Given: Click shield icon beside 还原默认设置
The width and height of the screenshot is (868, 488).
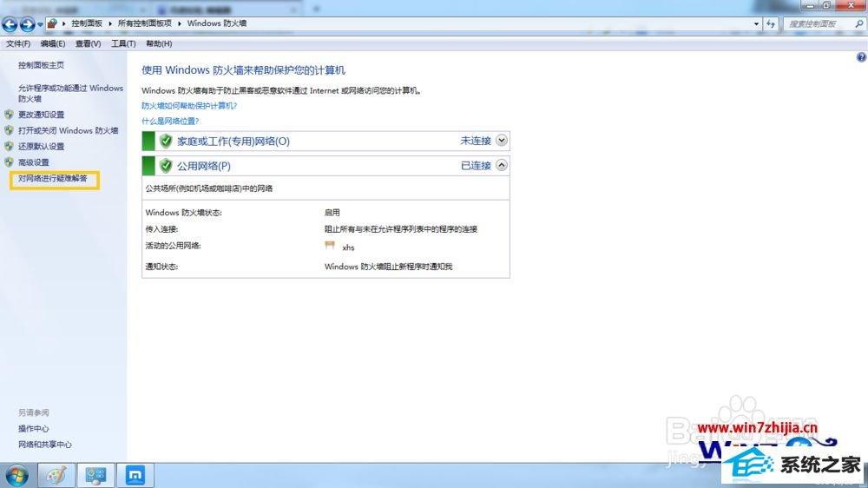Looking at the screenshot, I should 9,146.
